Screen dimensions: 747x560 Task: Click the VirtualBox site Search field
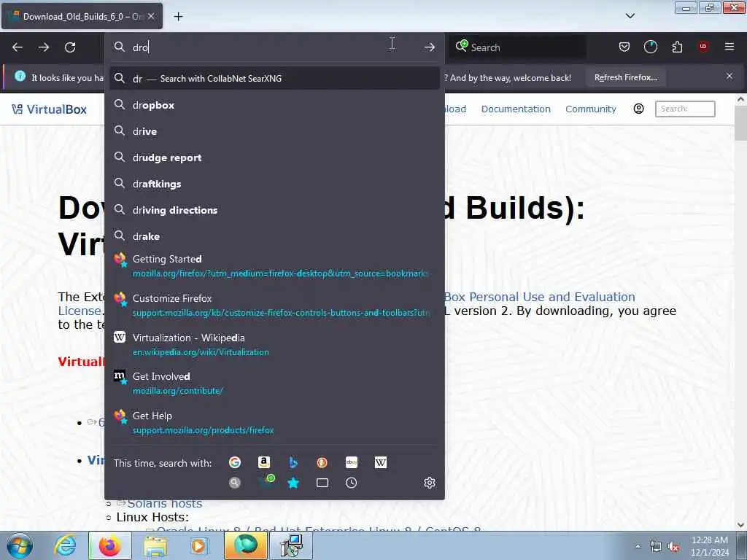[685, 109]
